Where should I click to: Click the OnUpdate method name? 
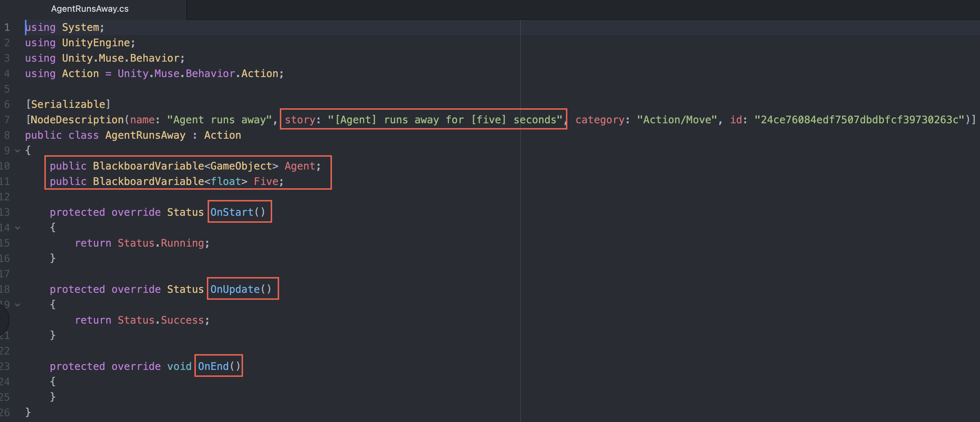pyautogui.click(x=235, y=289)
